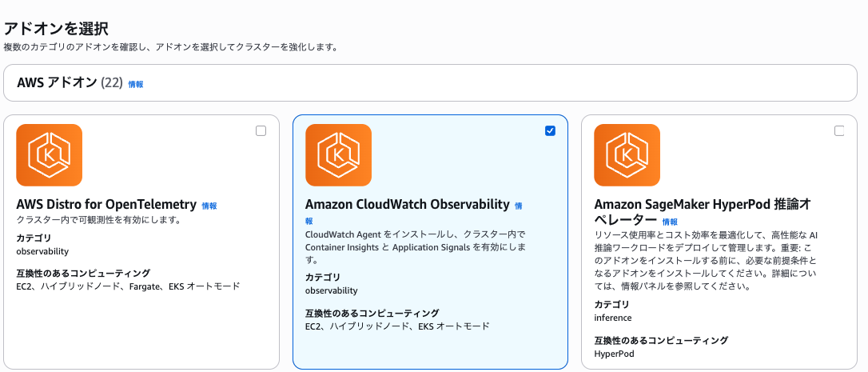Click 'クラスター内で可観測性を有効にします。' description
Screen dimensions: 868x372
click(x=100, y=220)
